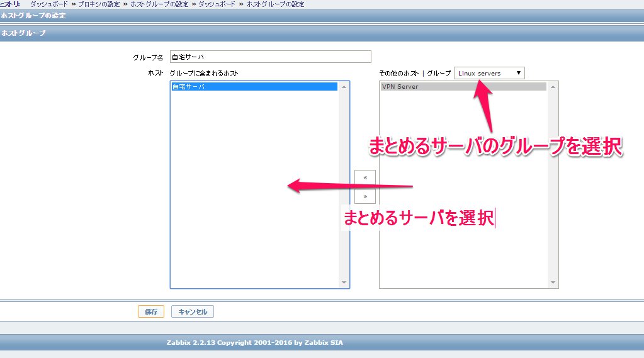Image resolution: width=644 pixels, height=358 pixels.
Task: Open the first ダッシュボード history link
Action: [x=50, y=4]
